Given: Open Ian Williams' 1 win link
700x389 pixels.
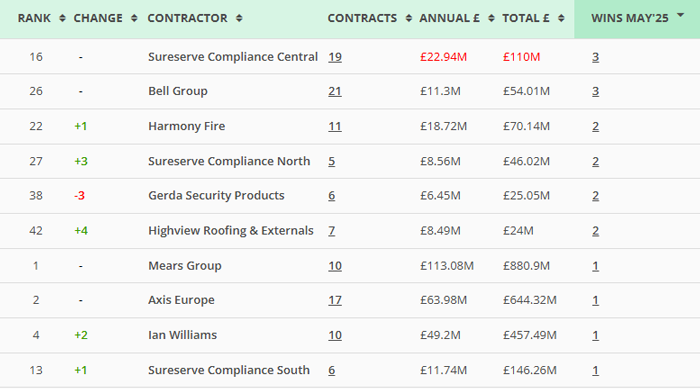Looking at the screenshot, I should 596,335.
